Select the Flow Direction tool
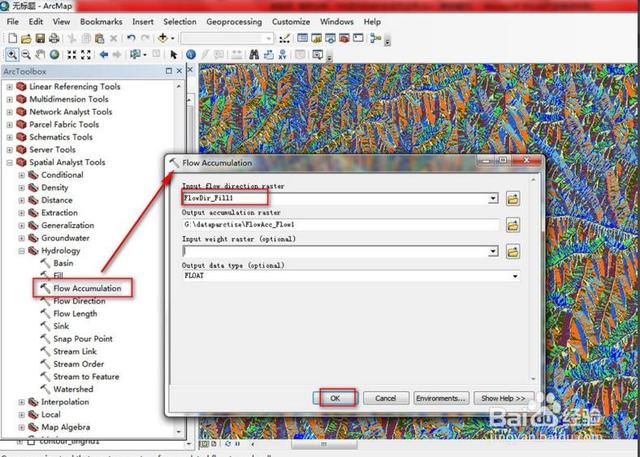This screenshot has width=640, height=457. [x=79, y=301]
